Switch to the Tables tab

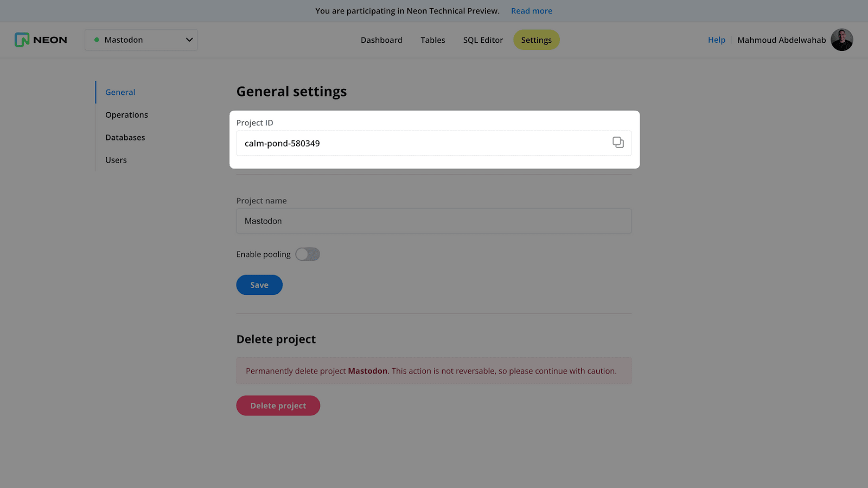pyautogui.click(x=432, y=40)
